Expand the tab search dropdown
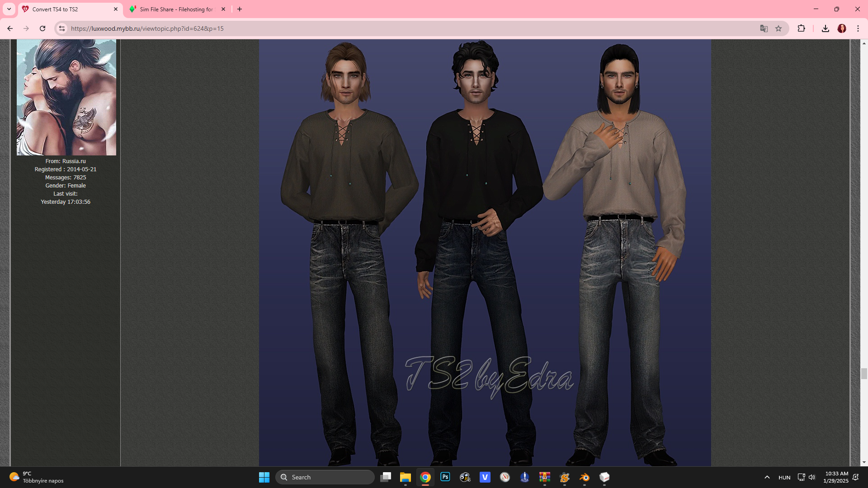Screen dimensions: 868x488 pyautogui.click(x=9, y=9)
